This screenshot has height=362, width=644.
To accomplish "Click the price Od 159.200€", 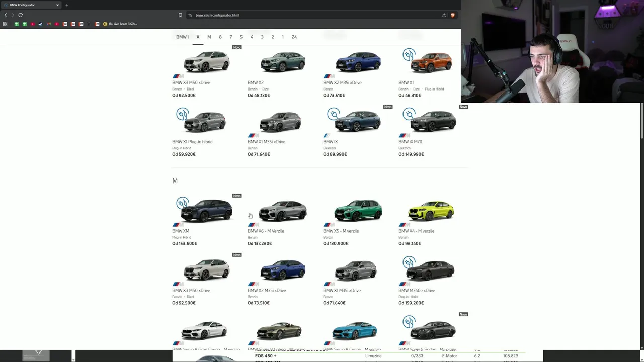I will pyautogui.click(x=411, y=303).
